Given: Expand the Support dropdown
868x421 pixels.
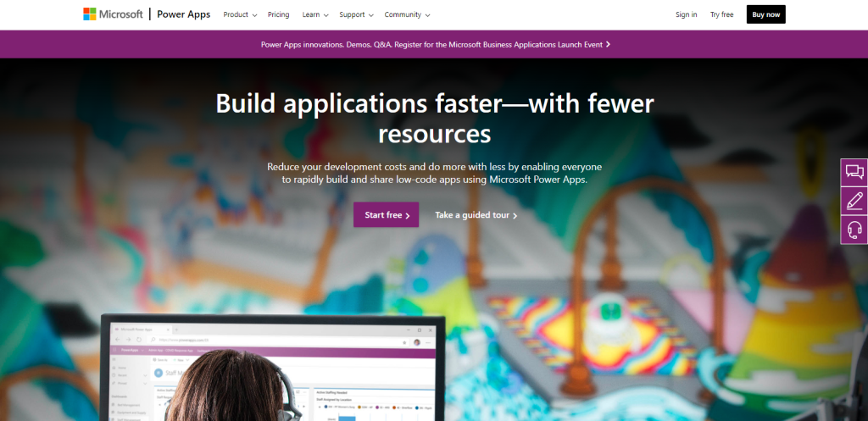Looking at the screenshot, I should 357,15.
